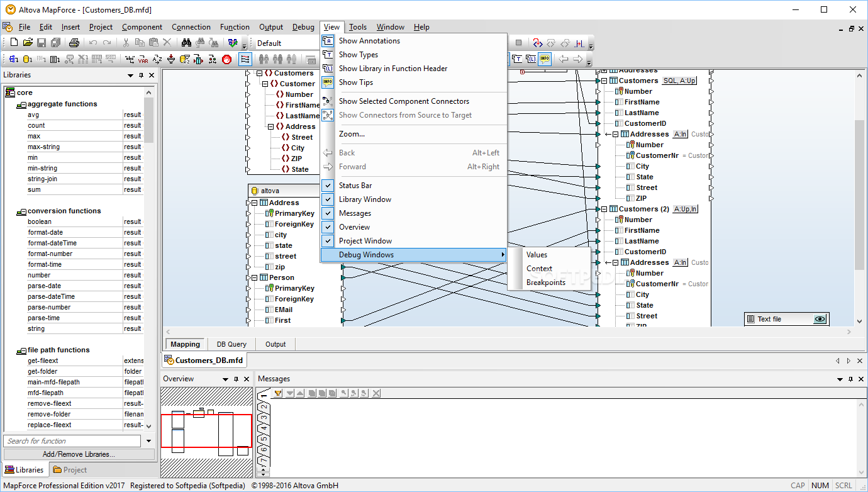Click the Step Into debug icon
Screen dimensions: 868x492
538,43
